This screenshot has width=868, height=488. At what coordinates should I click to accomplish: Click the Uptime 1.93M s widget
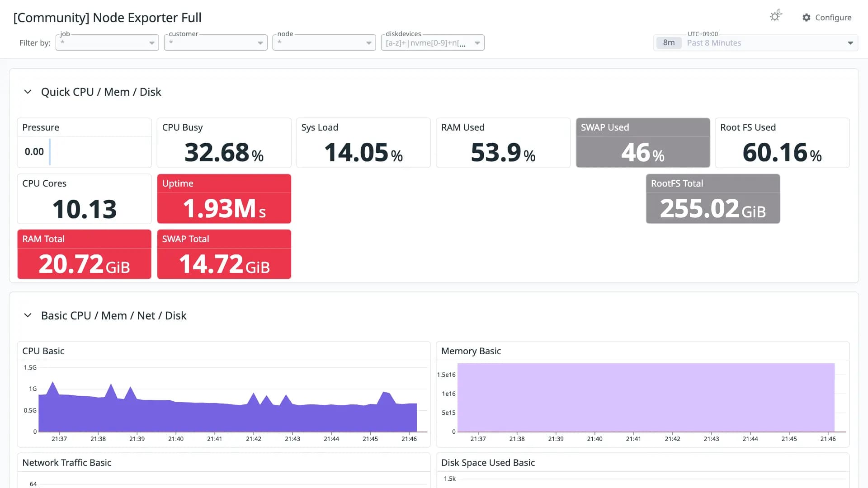click(x=224, y=199)
